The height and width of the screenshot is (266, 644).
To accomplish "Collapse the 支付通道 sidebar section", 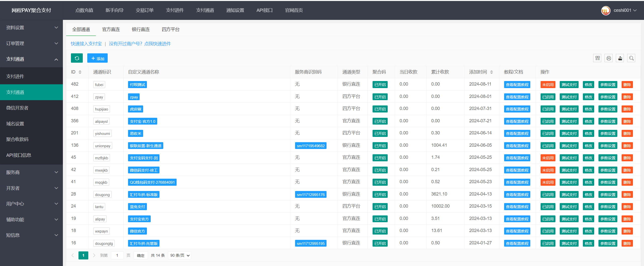I will pyautogui.click(x=31, y=59).
